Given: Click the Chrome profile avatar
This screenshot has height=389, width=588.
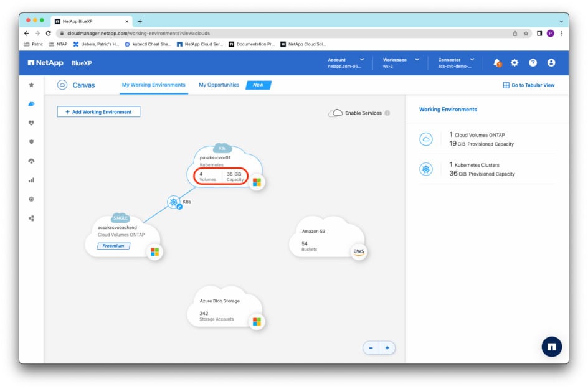Looking at the screenshot, I should point(551,34).
